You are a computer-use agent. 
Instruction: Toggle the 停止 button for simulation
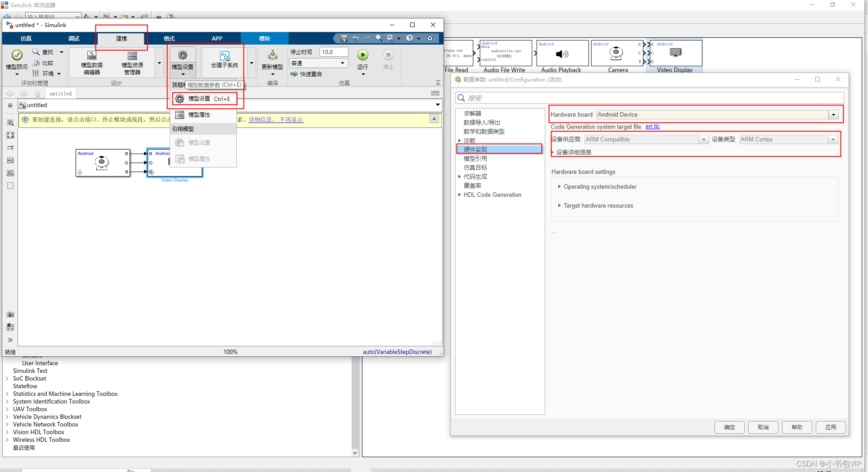coord(388,55)
